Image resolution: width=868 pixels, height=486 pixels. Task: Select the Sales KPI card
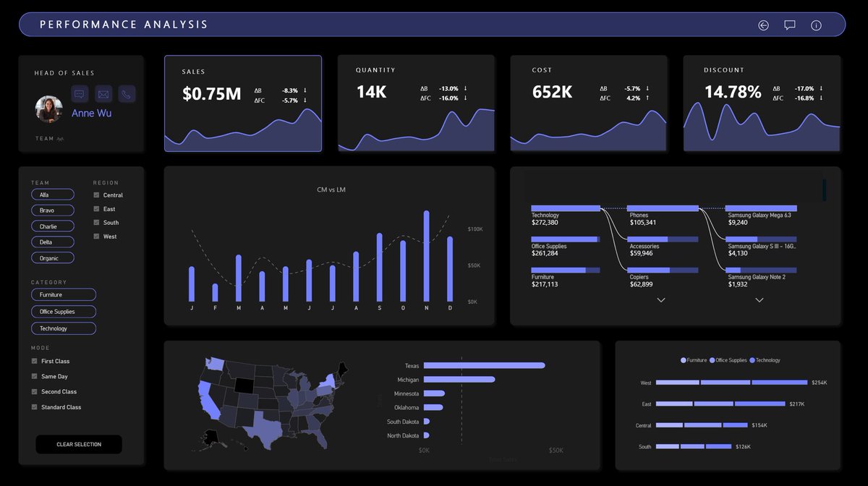pos(243,103)
